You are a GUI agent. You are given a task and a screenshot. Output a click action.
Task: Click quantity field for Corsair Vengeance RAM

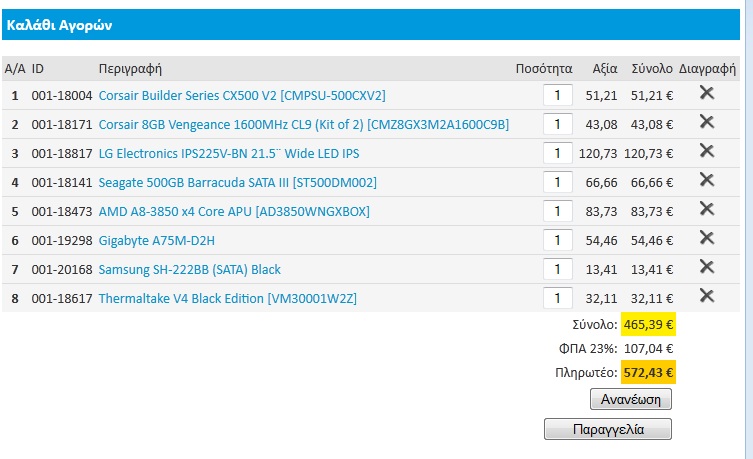[x=558, y=124]
